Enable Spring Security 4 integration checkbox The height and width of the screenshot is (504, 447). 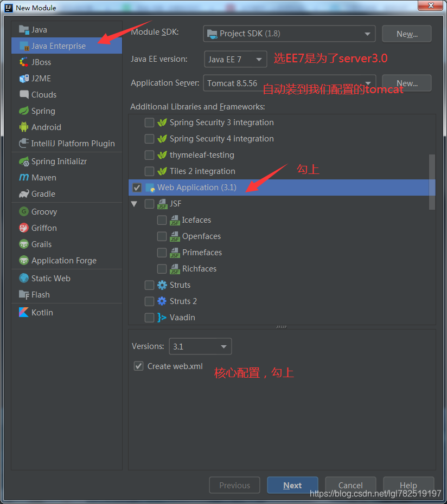coord(149,139)
